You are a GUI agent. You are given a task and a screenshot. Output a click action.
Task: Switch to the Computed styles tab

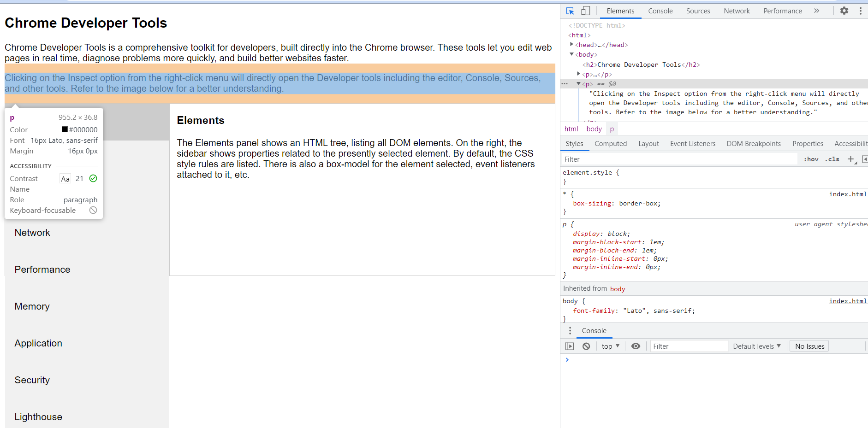[610, 144]
